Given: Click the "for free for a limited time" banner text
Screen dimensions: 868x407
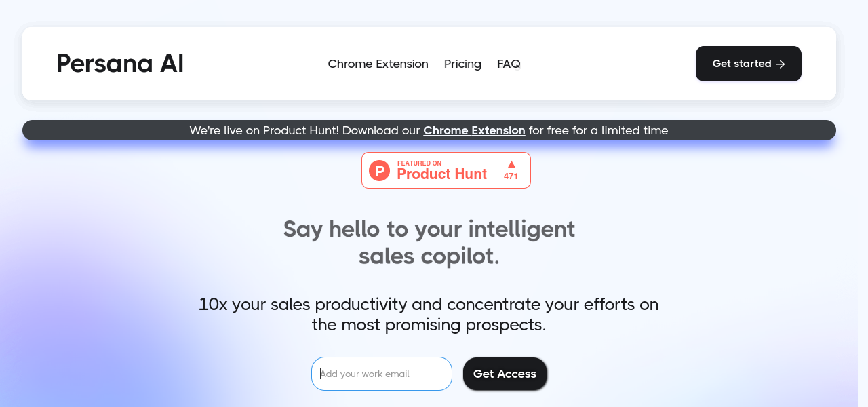Looking at the screenshot, I should pyautogui.click(x=598, y=130).
